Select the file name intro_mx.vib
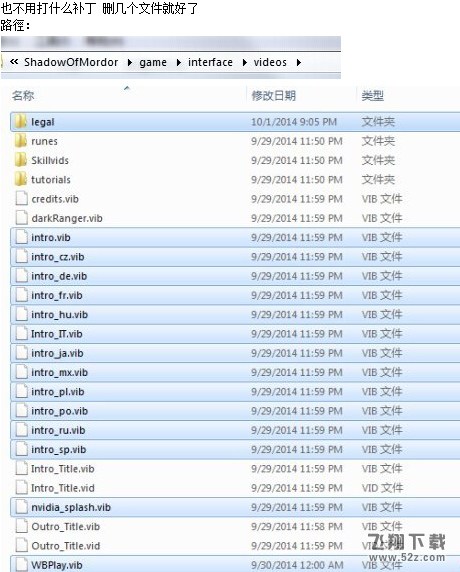Screen dimensions: 460x572 [59, 372]
